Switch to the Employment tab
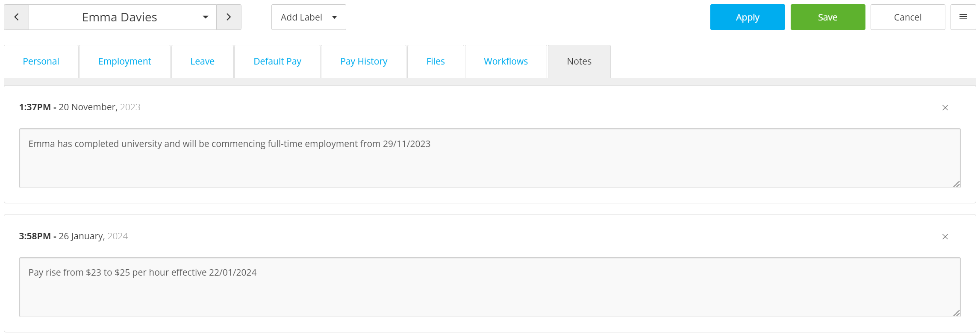 coord(125,62)
